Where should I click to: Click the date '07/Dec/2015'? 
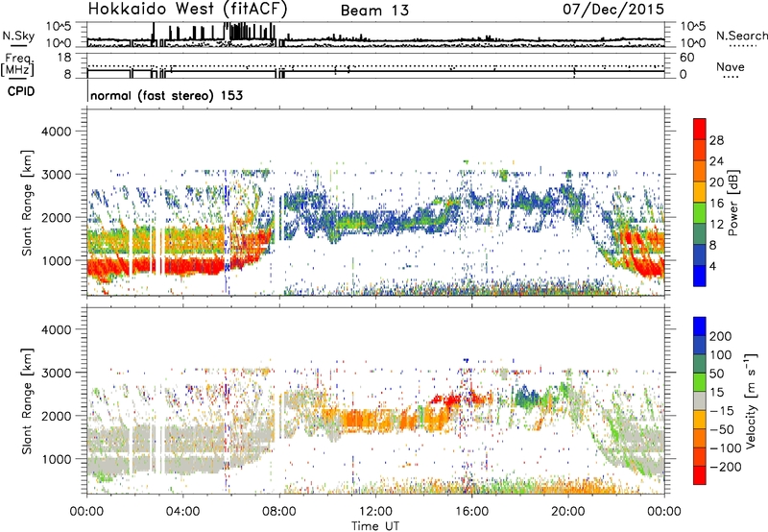coord(612,9)
